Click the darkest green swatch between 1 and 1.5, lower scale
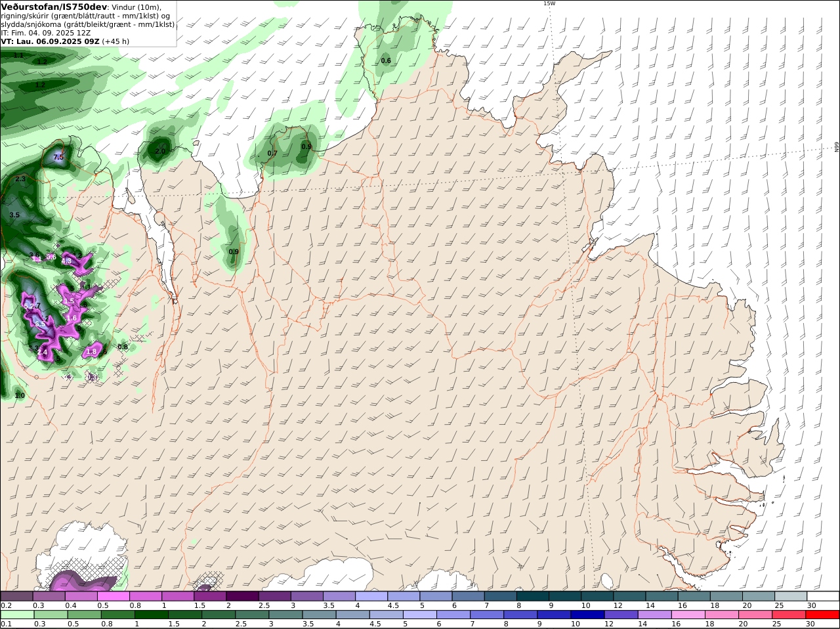This screenshot has height=629, width=840. 151,615
